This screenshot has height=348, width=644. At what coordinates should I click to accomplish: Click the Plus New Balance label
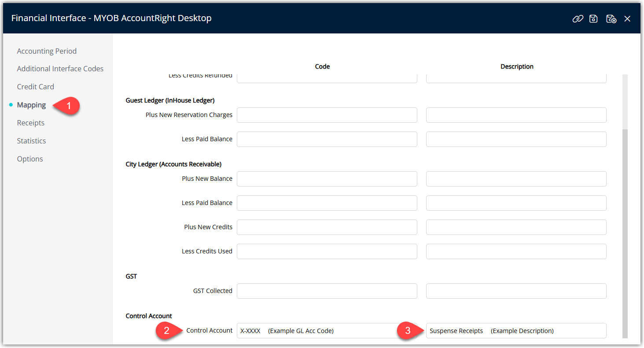(207, 179)
